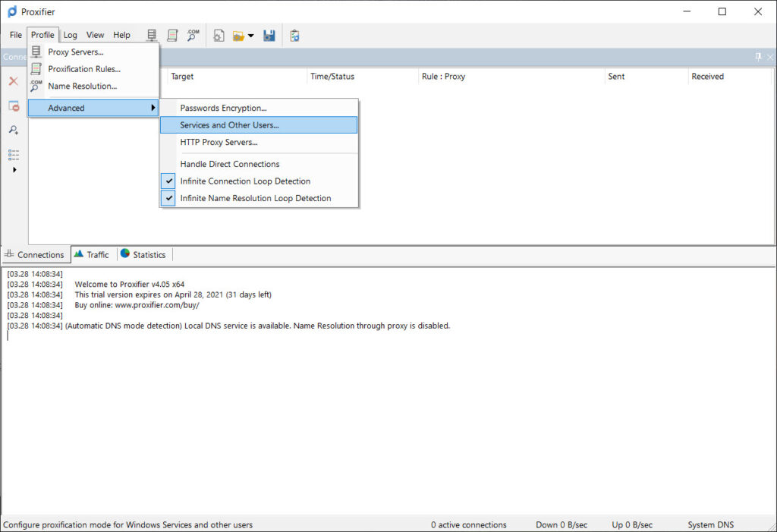Toggle Handle Direct Connections option
The image size is (777, 532).
259,164
